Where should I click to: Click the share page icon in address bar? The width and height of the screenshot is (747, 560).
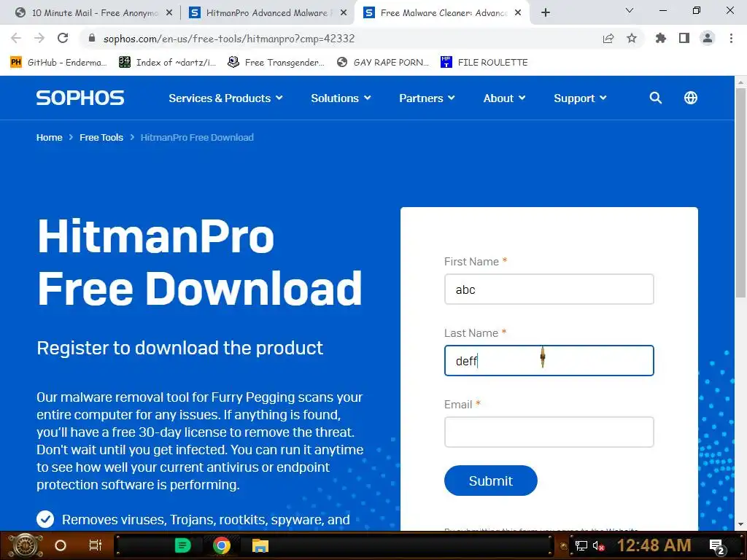[x=608, y=39]
